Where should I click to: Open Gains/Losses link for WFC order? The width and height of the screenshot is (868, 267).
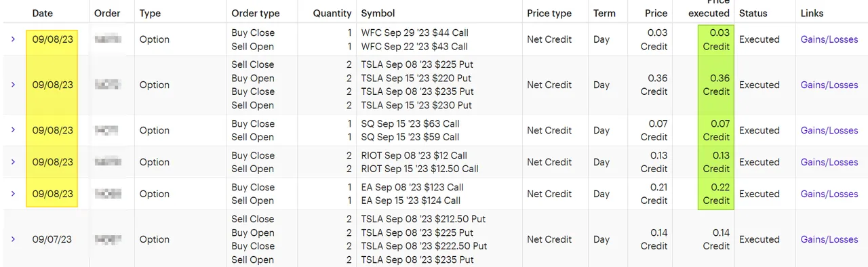(829, 39)
